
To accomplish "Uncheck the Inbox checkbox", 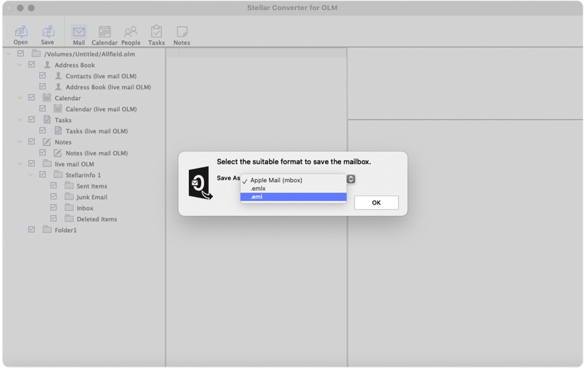I will click(54, 207).
